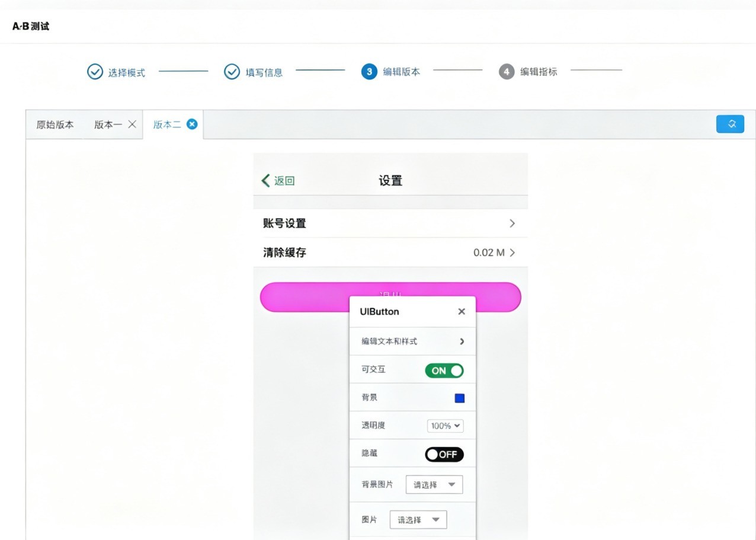Click the blue button at top right of editor
Image resolution: width=756 pixels, height=540 pixels.
pos(730,124)
